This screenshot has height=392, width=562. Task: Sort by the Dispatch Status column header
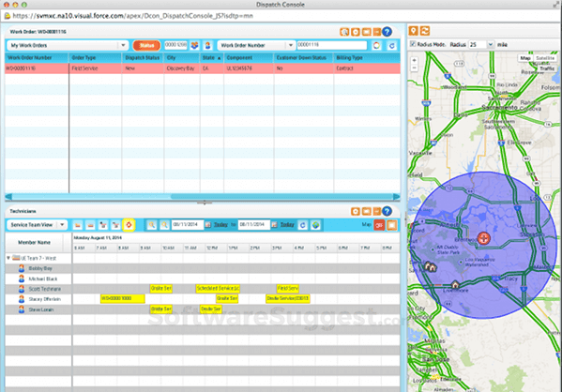pos(143,58)
